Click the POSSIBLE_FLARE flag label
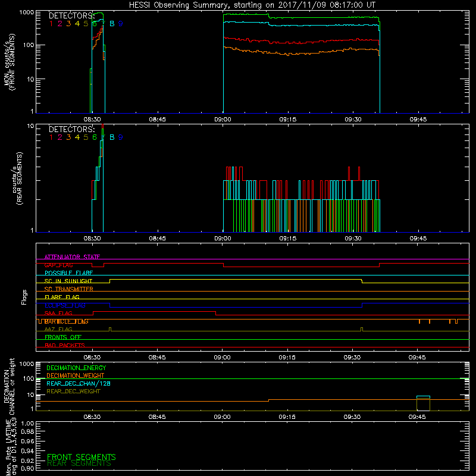 (68, 273)
